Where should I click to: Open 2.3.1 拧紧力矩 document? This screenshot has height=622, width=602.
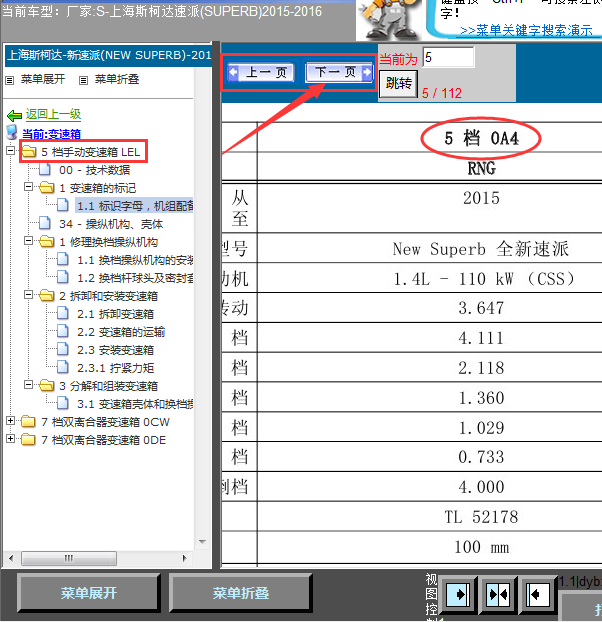pyautogui.click(x=115, y=368)
